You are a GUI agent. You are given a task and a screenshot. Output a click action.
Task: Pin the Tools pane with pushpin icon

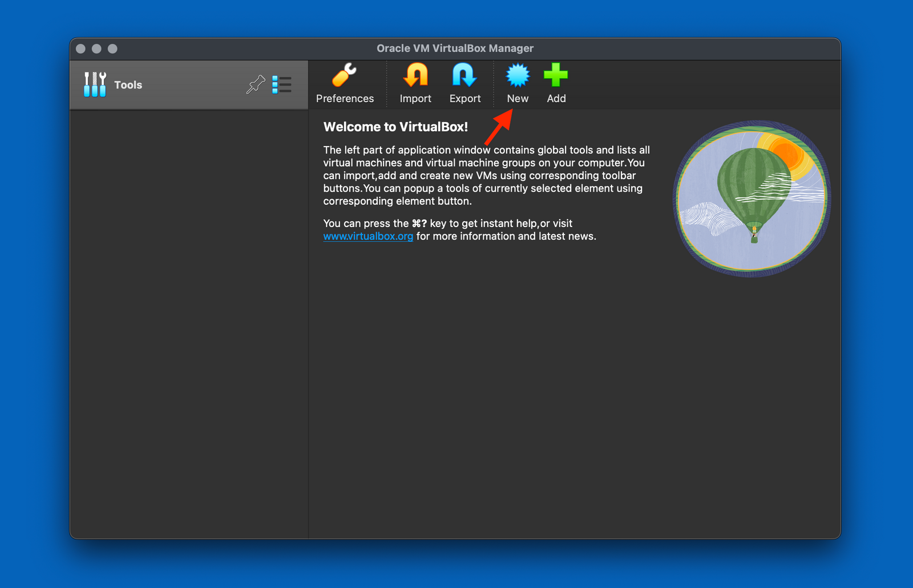coord(256,84)
